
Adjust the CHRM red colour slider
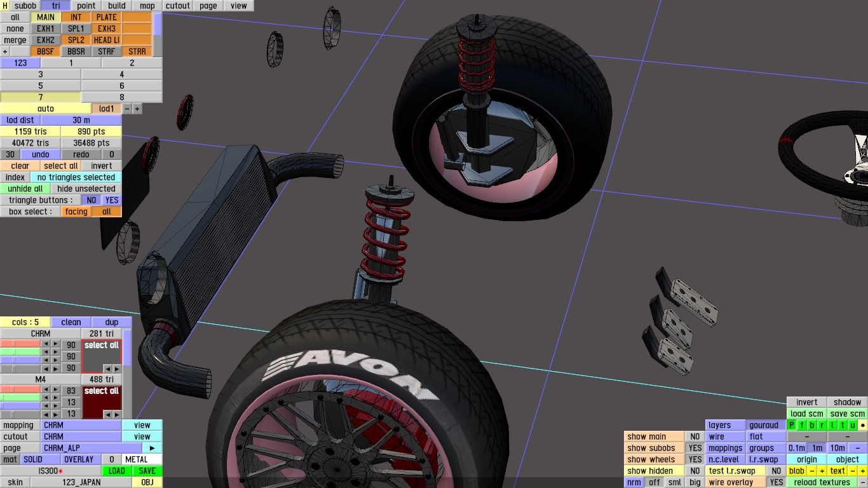(20, 345)
